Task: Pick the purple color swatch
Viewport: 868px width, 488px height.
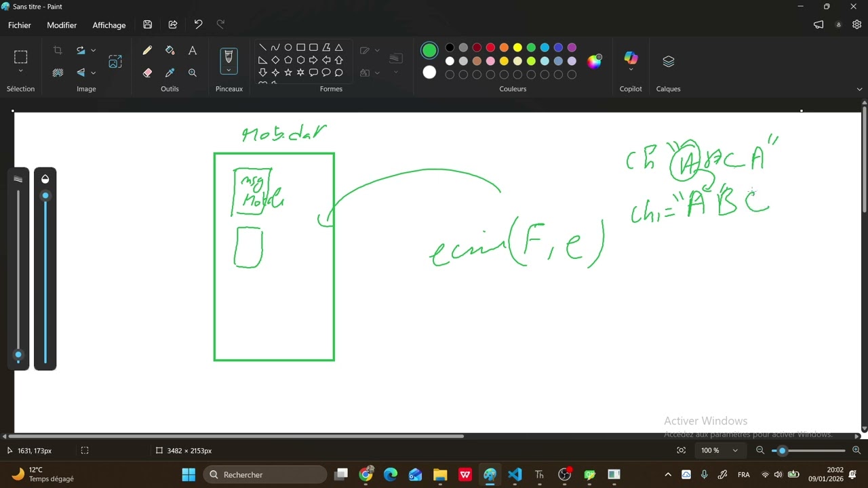Action: tap(572, 47)
